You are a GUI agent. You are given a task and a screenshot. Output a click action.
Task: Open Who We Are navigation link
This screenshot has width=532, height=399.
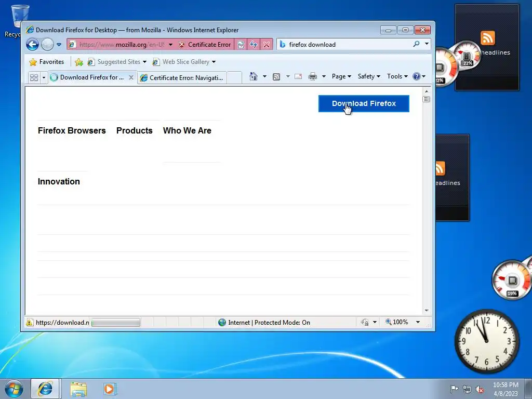[x=187, y=130]
